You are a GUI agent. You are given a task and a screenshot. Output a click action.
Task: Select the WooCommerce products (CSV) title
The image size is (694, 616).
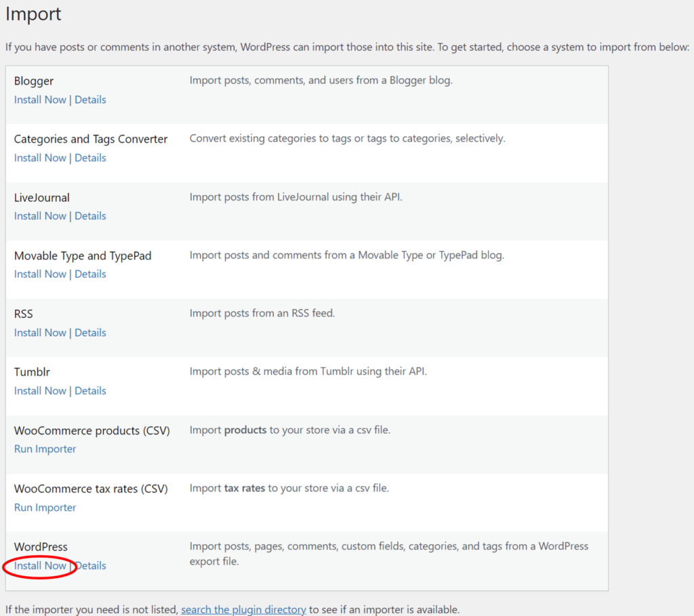coord(92,430)
